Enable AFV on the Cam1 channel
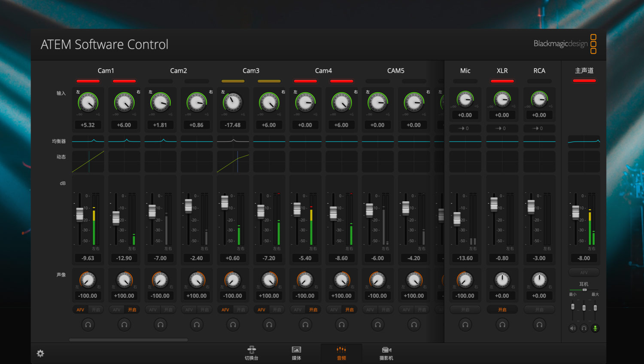Screen dimensions: 644x364 coord(80,309)
